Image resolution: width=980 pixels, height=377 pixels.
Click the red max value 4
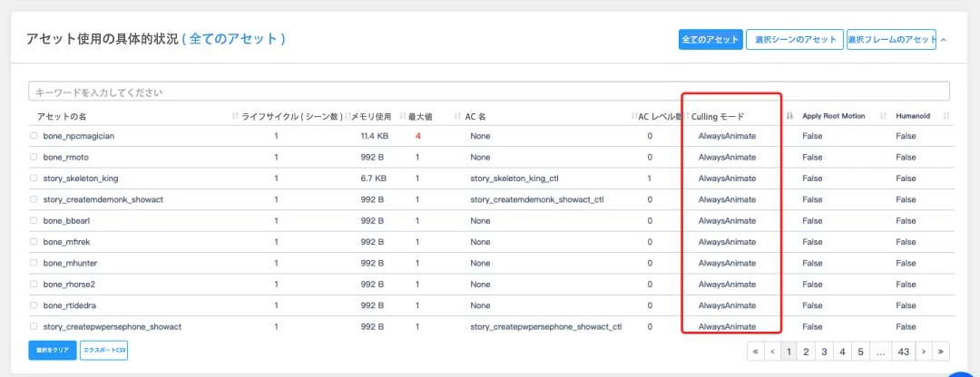(x=417, y=136)
